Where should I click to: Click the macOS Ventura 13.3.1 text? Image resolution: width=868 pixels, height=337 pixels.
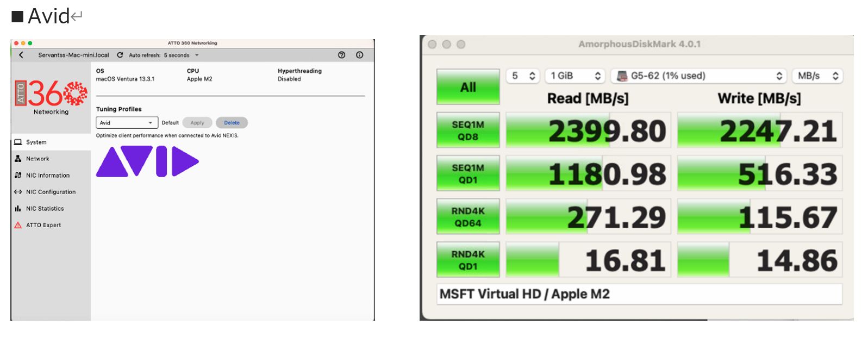125,79
